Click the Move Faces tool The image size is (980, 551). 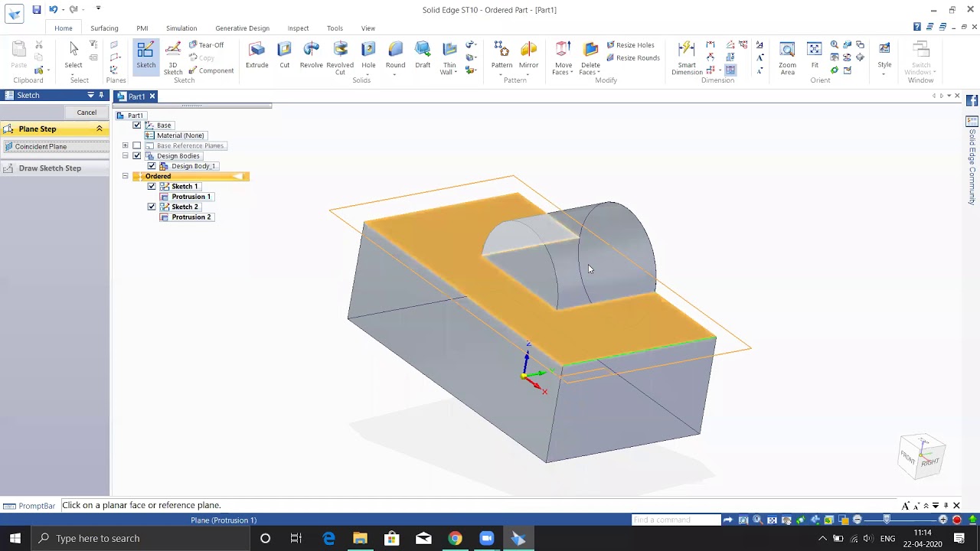click(563, 58)
